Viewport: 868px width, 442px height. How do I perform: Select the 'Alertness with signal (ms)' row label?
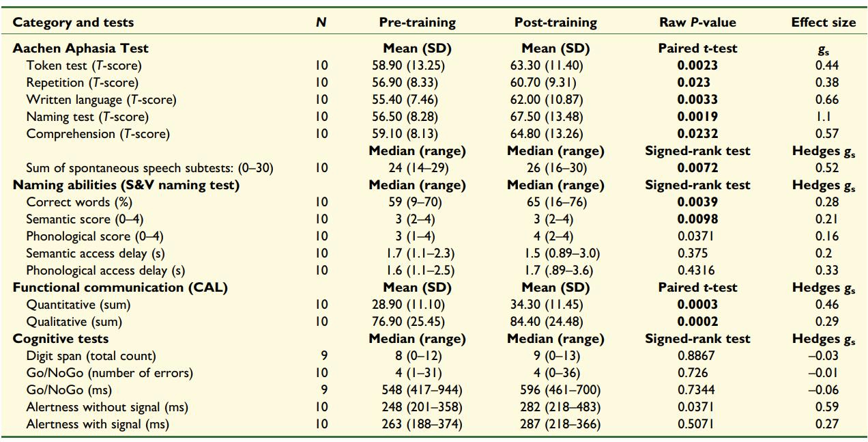98,424
